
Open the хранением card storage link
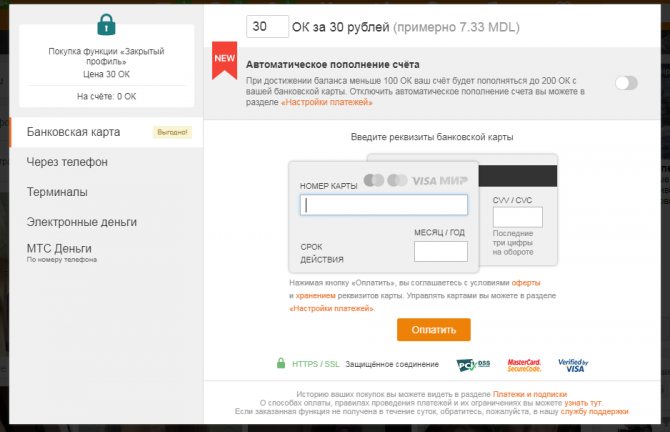coord(315,296)
